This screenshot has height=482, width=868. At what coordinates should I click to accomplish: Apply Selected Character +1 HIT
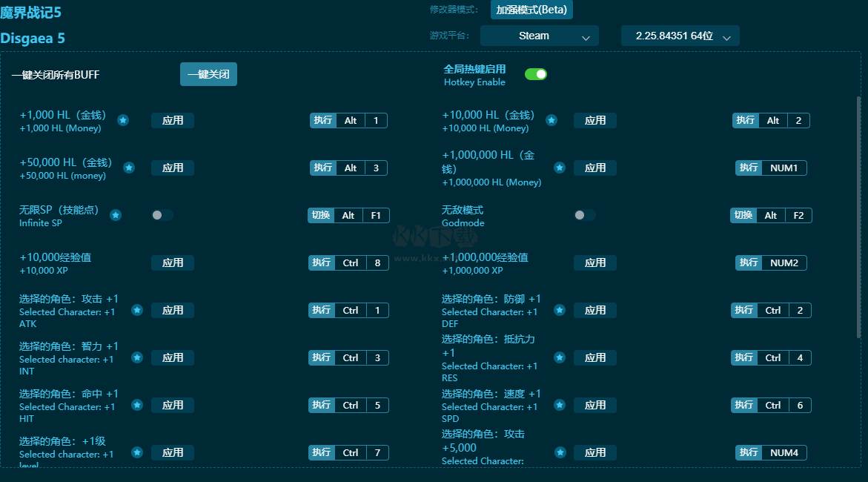pos(173,405)
